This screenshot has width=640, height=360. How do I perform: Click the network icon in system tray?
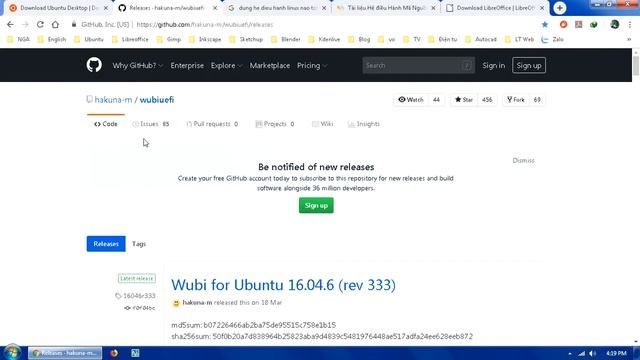point(581,353)
